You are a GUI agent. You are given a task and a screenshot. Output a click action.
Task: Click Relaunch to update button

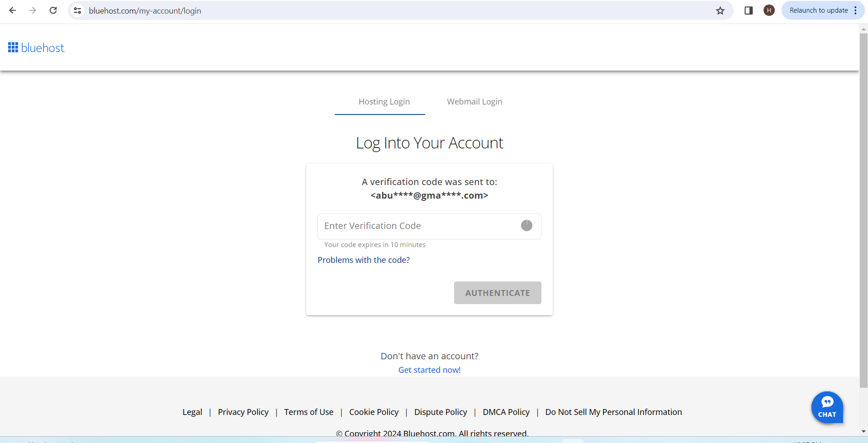(818, 10)
